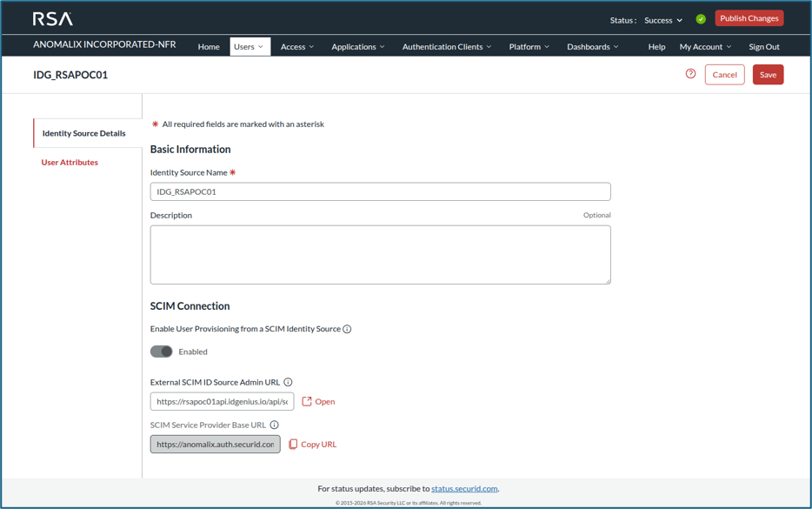Click the Basic Information heading

190,150
